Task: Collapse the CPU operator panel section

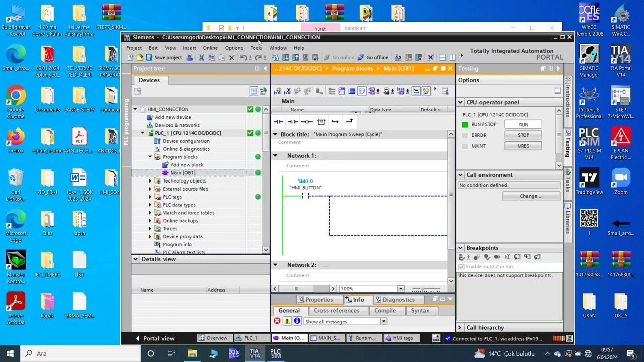Action: (x=460, y=102)
